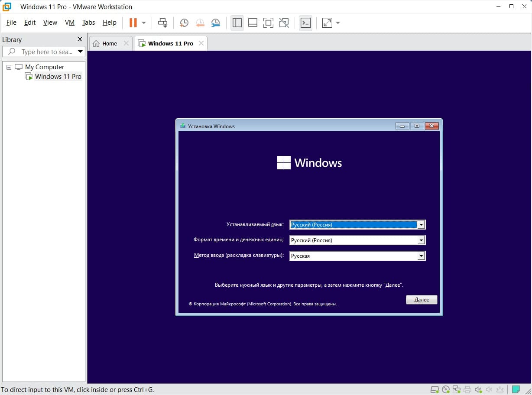The height and width of the screenshot is (395, 532).
Task: Click the Далее button
Action: [x=422, y=300]
